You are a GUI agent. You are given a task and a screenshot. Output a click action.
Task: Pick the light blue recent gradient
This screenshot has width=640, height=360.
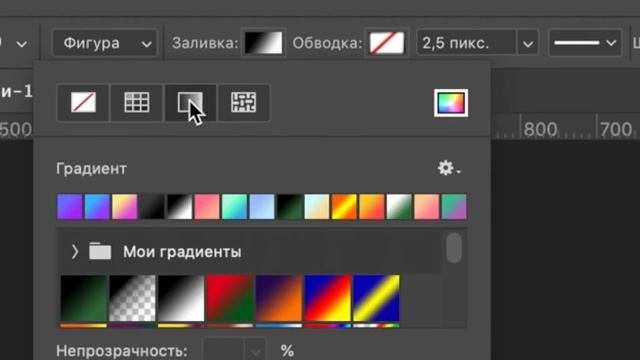262,207
